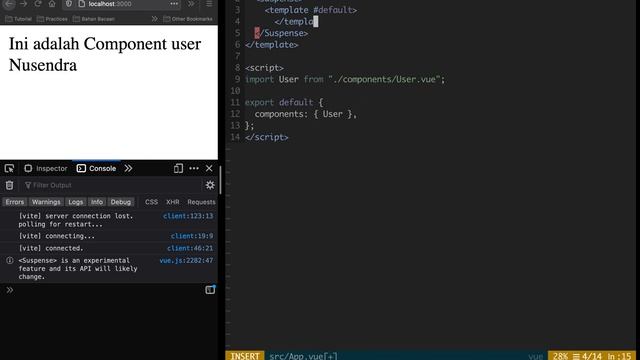Click the "<template #default>" line
Image resolution: width=640 pixels, height=360 pixels.
pyautogui.click(x=311, y=10)
